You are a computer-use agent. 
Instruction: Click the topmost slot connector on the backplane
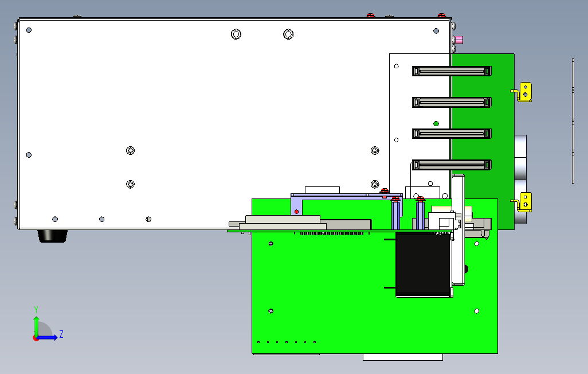tap(452, 71)
